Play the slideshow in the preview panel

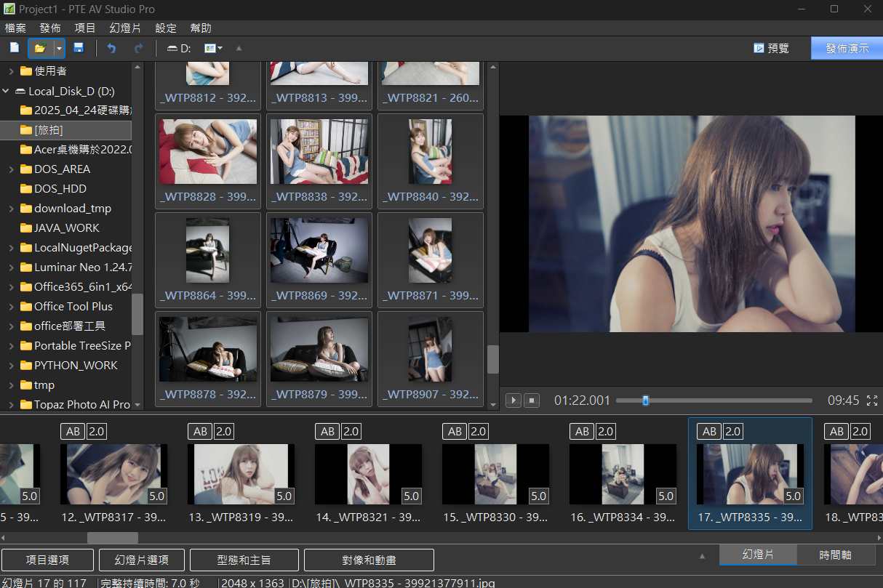514,400
